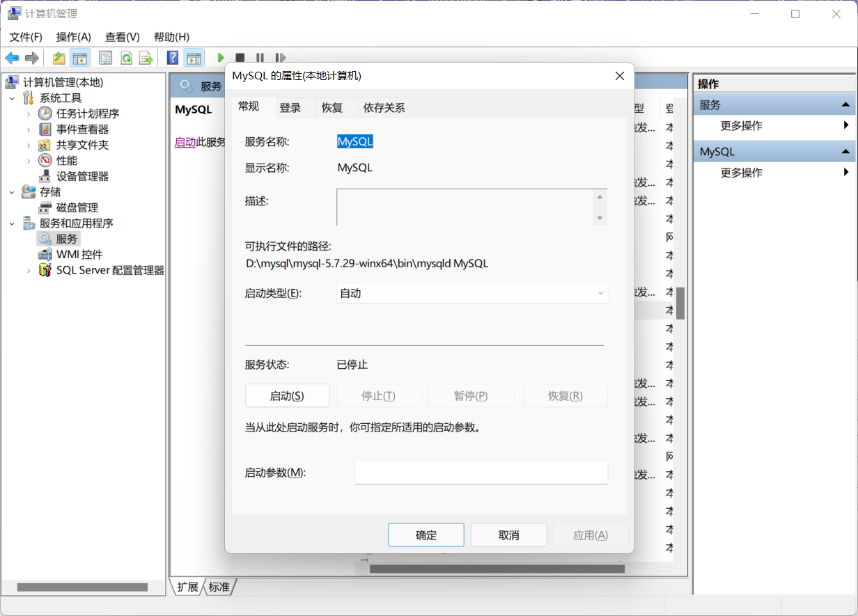Collapse the 系统工具 tree node
Image resolution: width=858 pixels, height=616 pixels.
(x=12, y=98)
